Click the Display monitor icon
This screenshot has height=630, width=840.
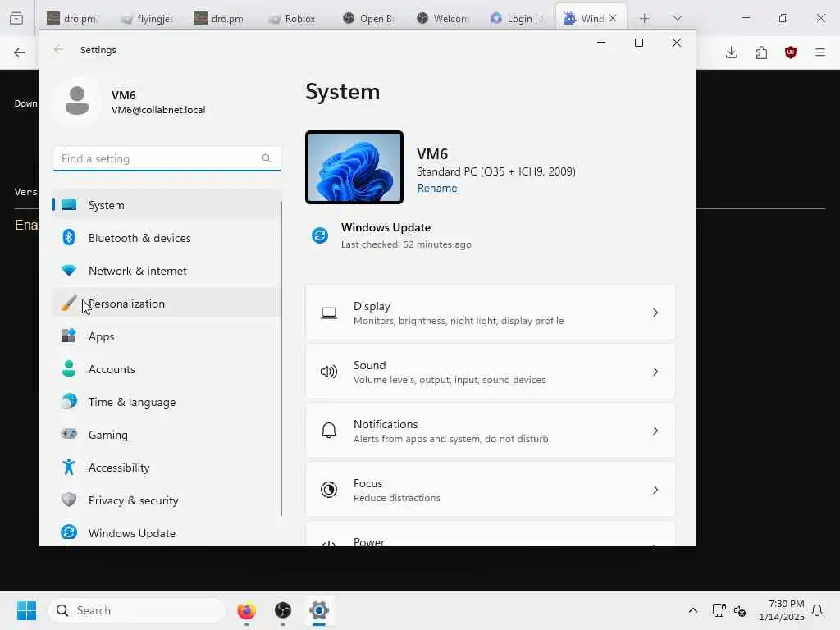tap(328, 313)
